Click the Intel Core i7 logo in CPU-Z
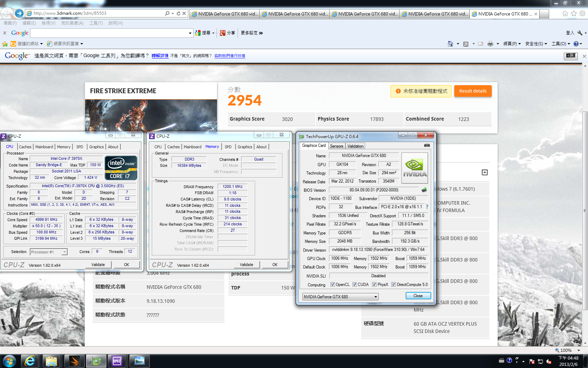Screen dimensions: 588x368 121,168
